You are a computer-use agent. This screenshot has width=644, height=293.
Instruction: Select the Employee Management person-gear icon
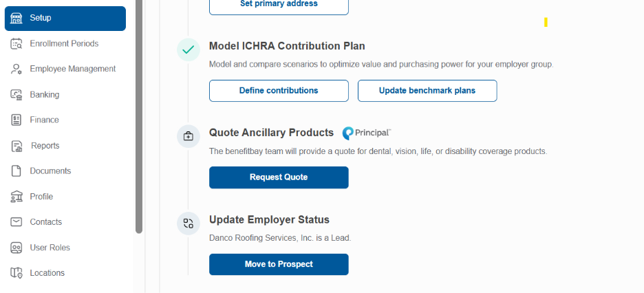click(x=16, y=69)
